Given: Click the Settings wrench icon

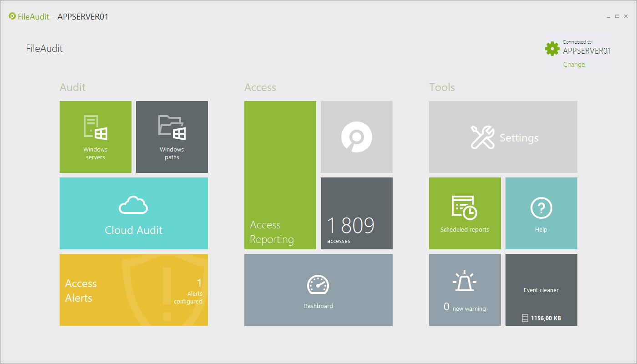Looking at the screenshot, I should click(482, 137).
